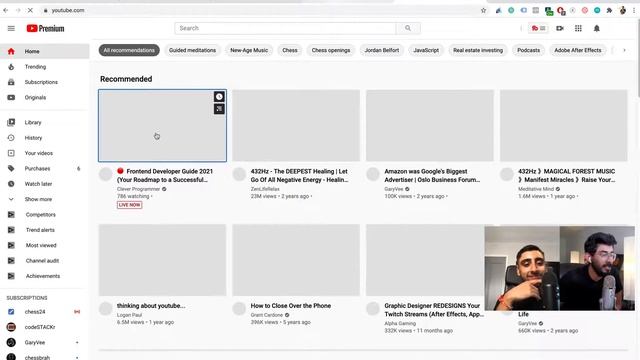Open the YouTube apps grid icon

(578, 28)
